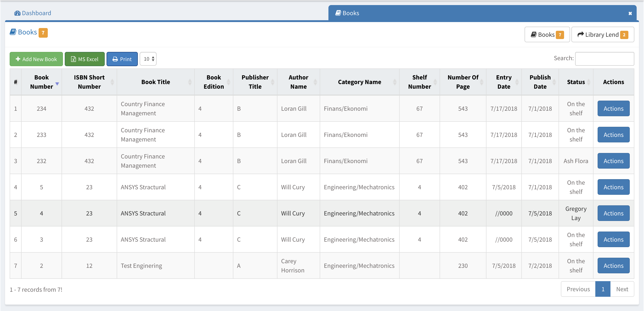Click the orange 2 badge on Library Lend
This screenshot has width=644, height=311.
[624, 35]
